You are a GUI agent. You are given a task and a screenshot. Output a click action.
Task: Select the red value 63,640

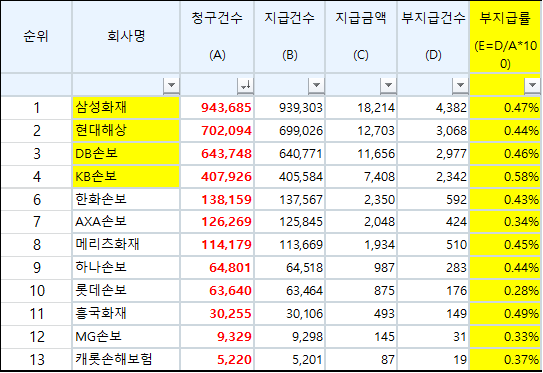(230, 291)
